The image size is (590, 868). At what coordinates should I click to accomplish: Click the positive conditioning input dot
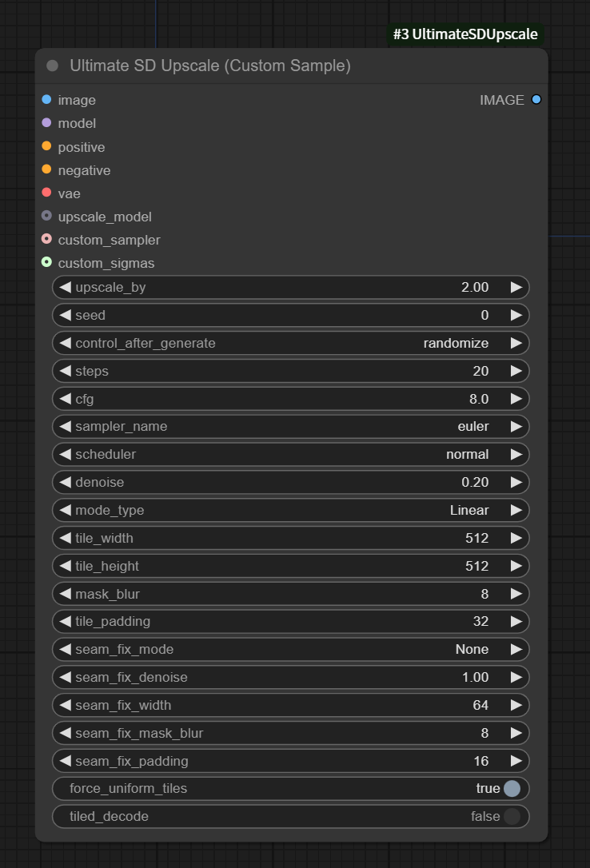pos(46,146)
